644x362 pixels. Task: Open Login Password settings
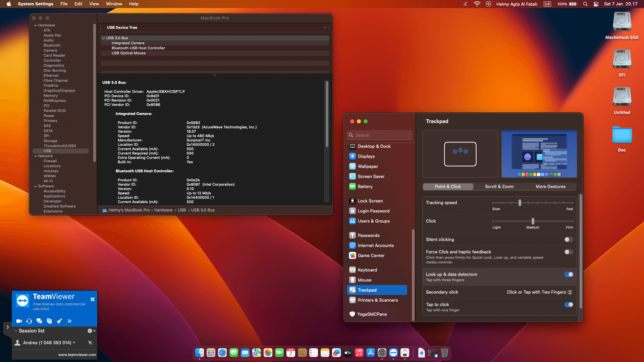373,211
